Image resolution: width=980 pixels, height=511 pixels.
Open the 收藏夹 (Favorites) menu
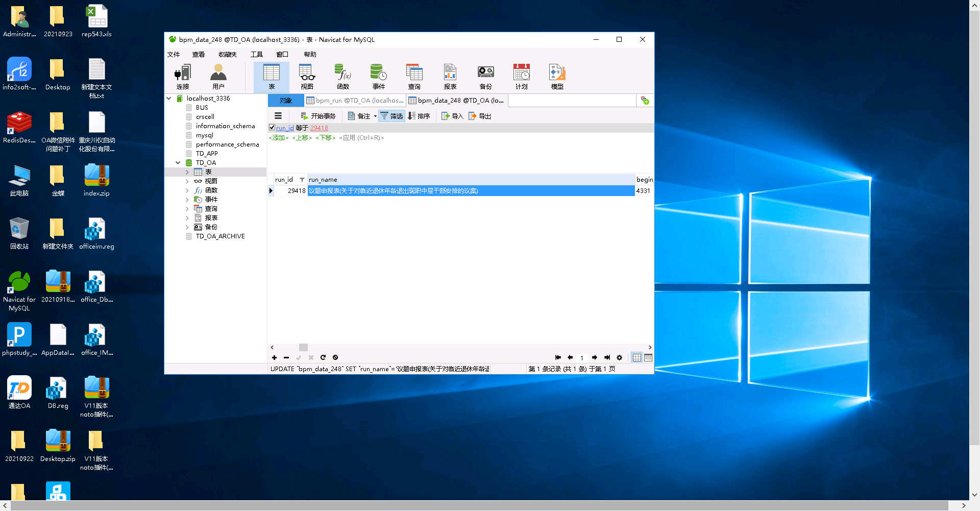point(228,54)
